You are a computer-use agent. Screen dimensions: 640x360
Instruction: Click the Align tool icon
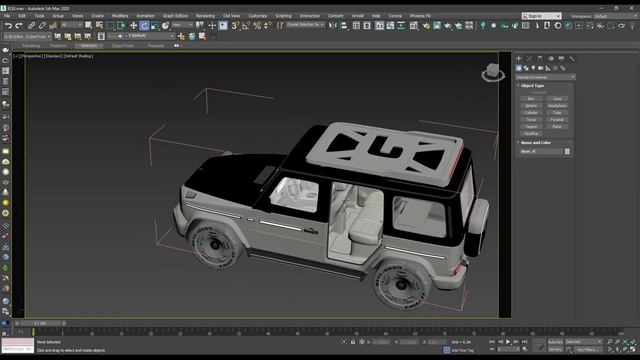[x=344, y=26]
